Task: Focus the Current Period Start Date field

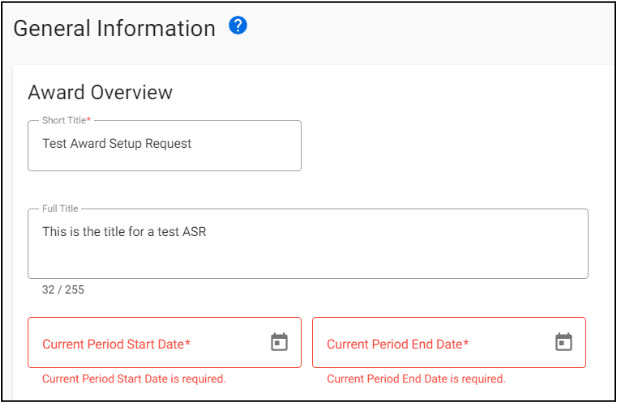Action: pyautogui.click(x=164, y=343)
